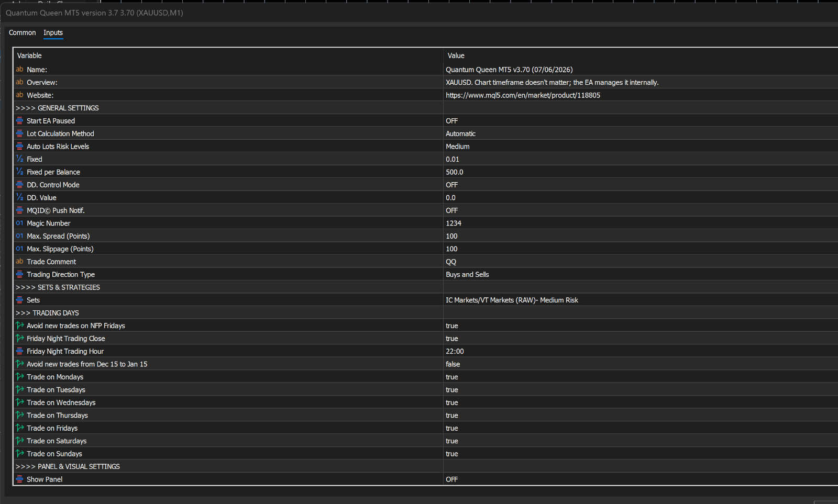Click the enum icon beside Lot Calculation Method

(x=19, y=133)
